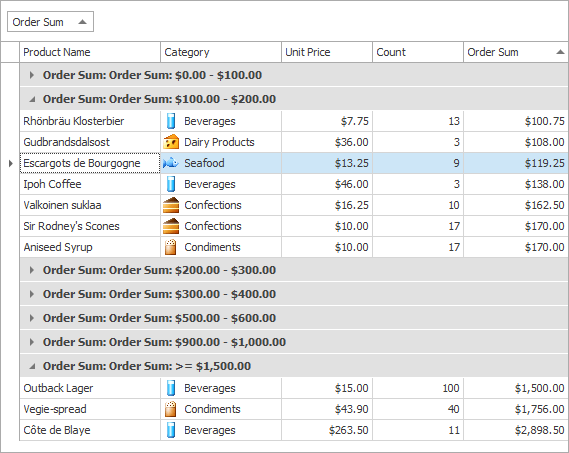
Task: Click the shaker icon in Vegie-spread row
Action: pos(171,409)
